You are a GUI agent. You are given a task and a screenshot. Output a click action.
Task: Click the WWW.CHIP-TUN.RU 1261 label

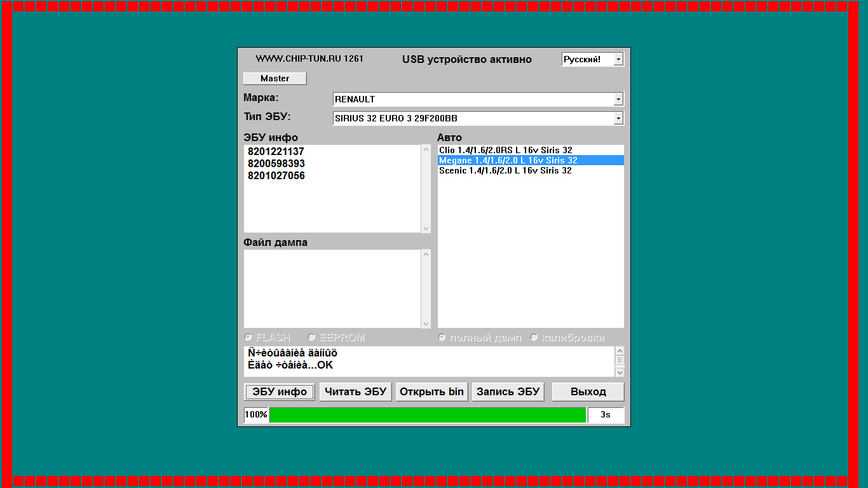coord(309,58)
